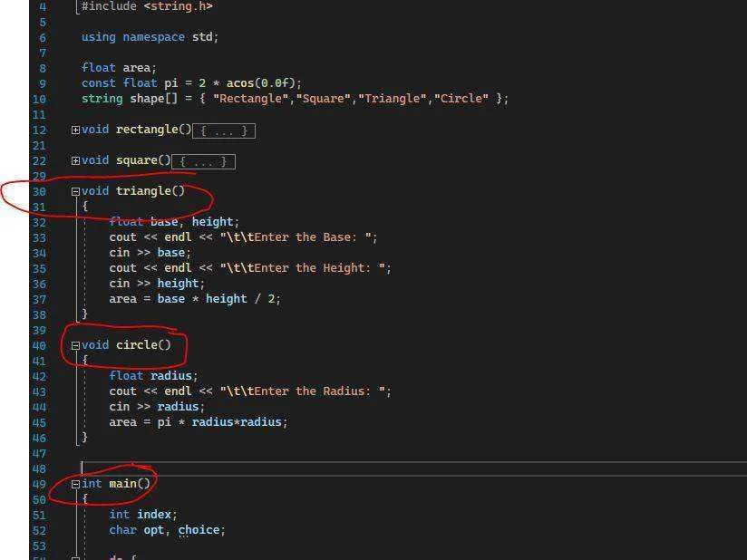
Task: Click 'Enter the Base:' string
Action: click(296, 237)
